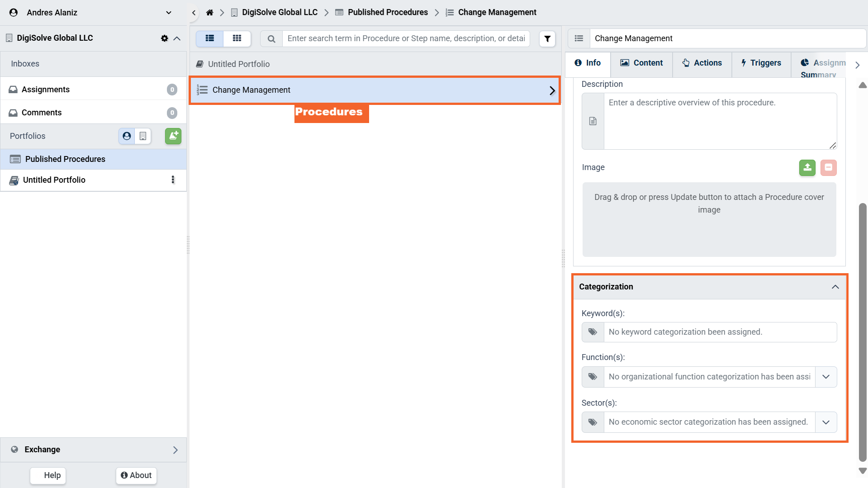Viewport: 868px width, 488px height.
Task: Click the green upload image button
Action: coord(807,168)
